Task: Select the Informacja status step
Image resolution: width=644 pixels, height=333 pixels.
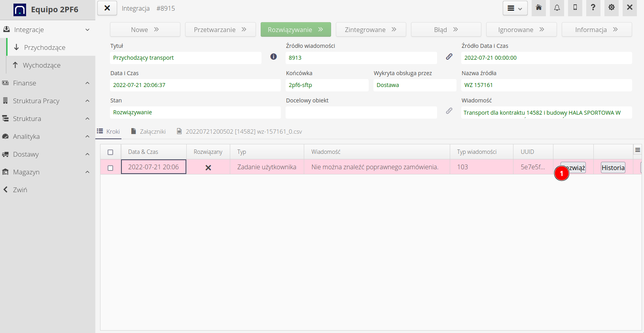Action: click(597, 30)
